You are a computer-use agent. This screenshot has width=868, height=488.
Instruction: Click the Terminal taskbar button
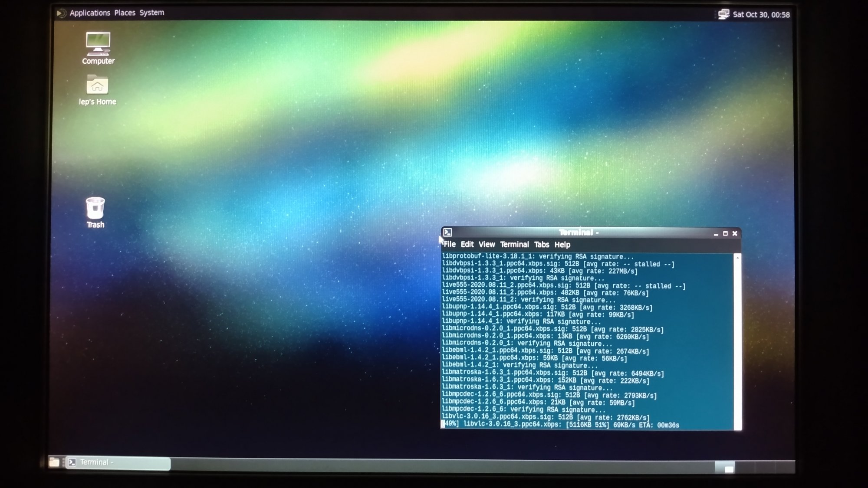[x=118, y=463]
